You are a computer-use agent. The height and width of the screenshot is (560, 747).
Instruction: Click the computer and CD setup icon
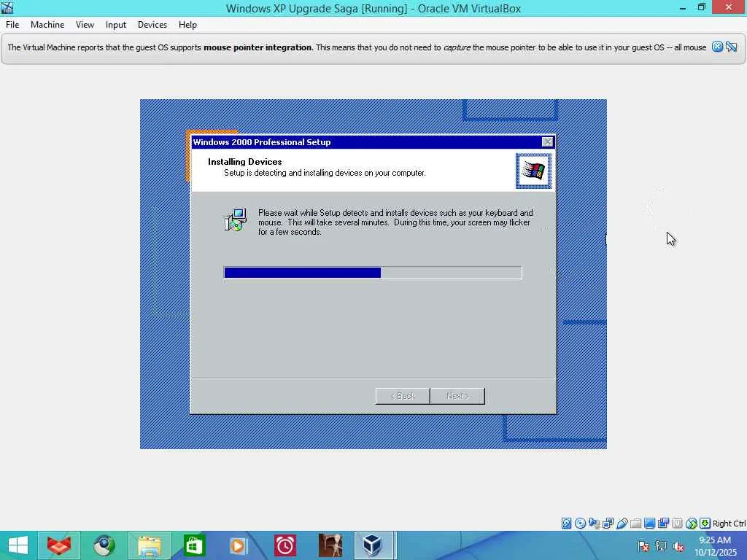236,219
